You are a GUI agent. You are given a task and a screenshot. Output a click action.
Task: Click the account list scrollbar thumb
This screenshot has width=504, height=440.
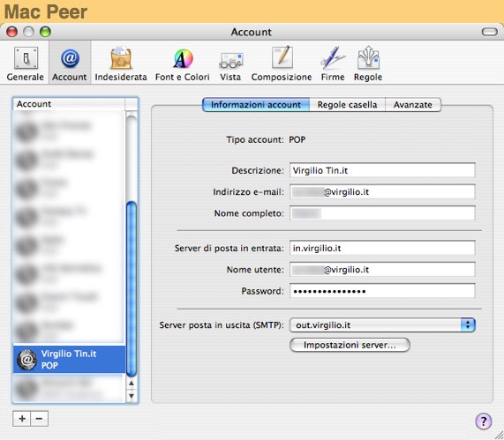click(132, 288)
